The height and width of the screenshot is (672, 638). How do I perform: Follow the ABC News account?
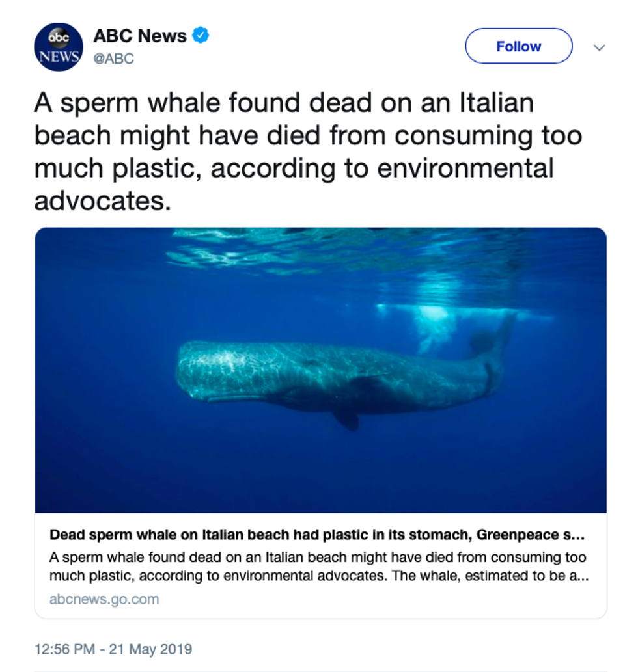518,46
